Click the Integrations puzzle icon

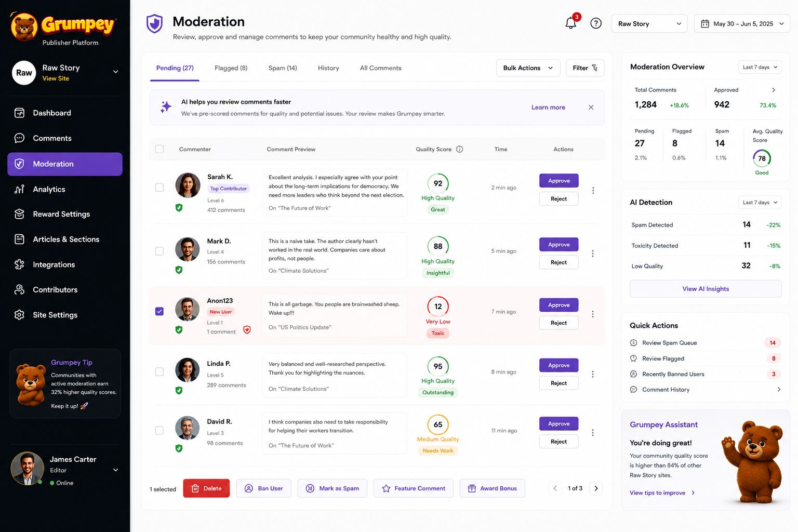pyautogui.click(x=20, y=264)
